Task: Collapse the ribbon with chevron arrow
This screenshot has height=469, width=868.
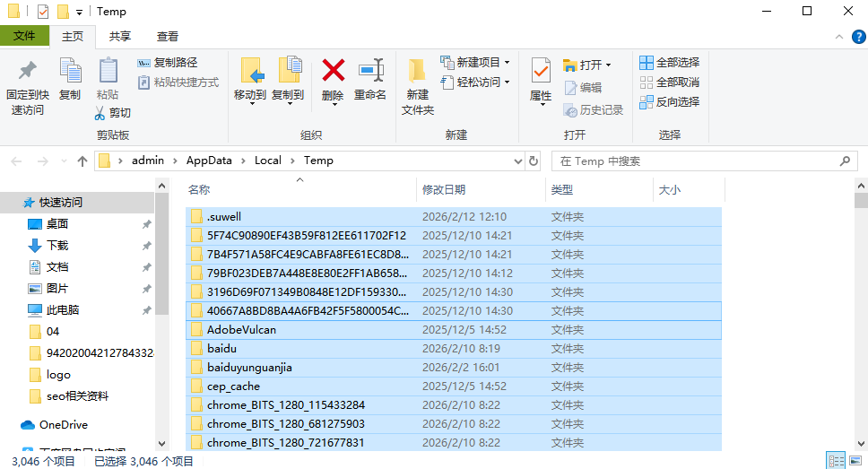Action: point(839,37)
